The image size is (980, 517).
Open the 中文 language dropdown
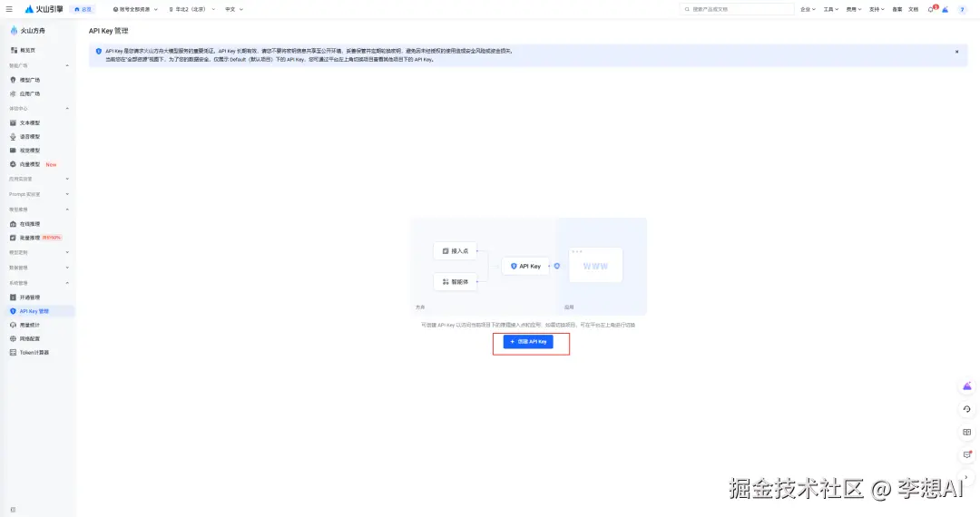(x=234, y=9)
